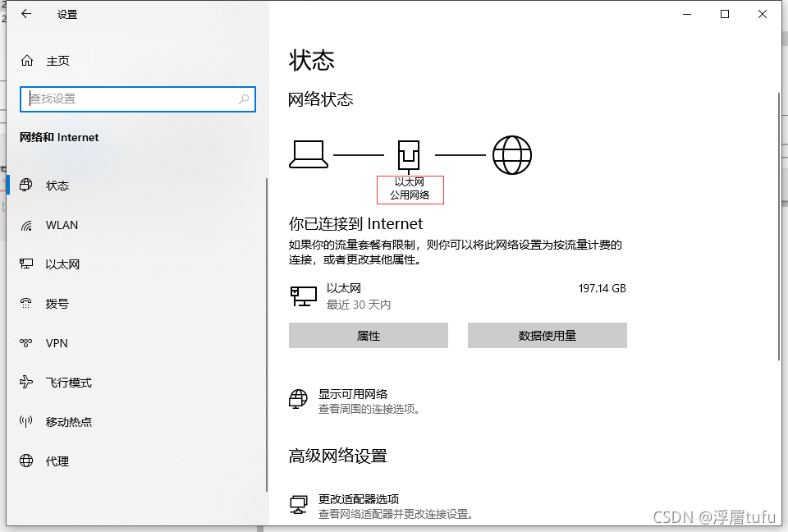788x532 pixels.
Task: Click the 数据使用量 button
Action: [x=547, y=335]
